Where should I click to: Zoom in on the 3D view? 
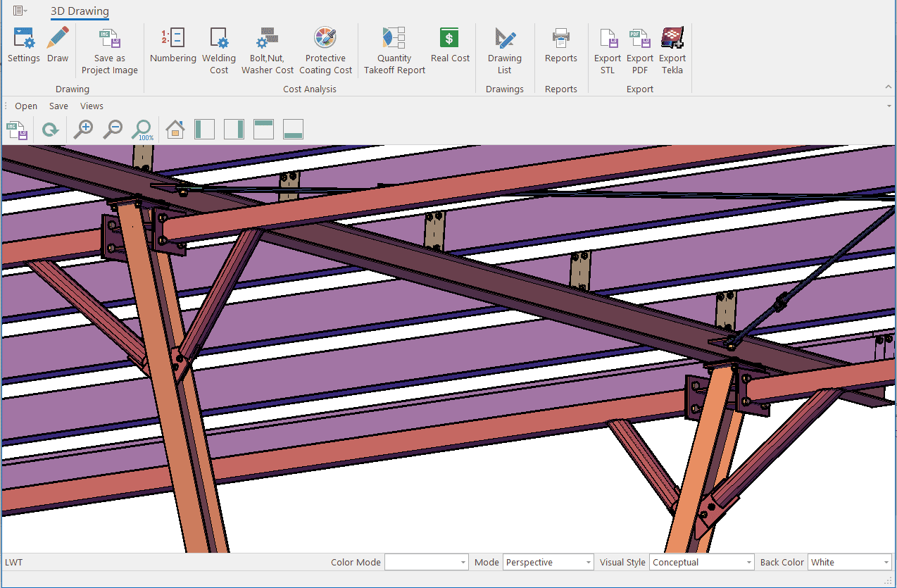pos(84,129)
